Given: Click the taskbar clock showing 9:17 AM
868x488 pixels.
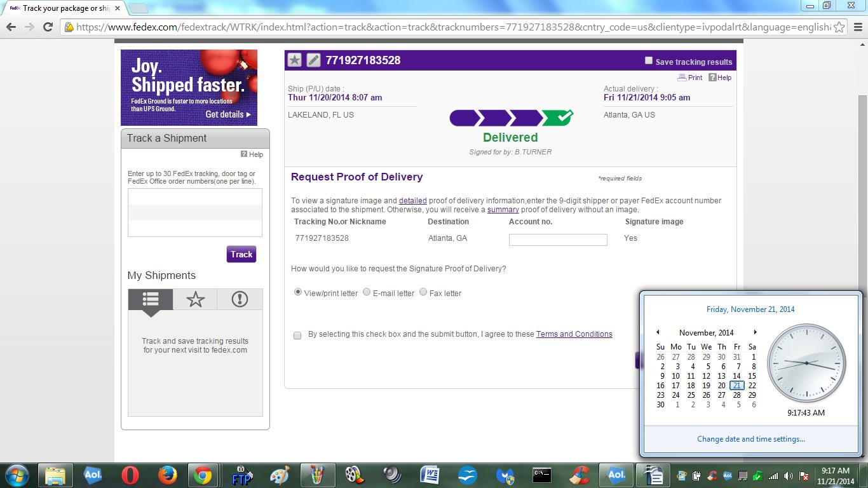Looking at the screenshot, I should coord(835,476).
